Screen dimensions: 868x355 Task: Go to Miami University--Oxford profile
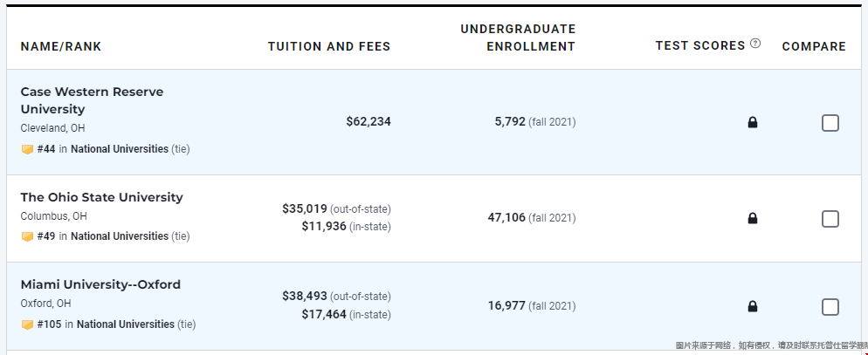tap(100, 284)
